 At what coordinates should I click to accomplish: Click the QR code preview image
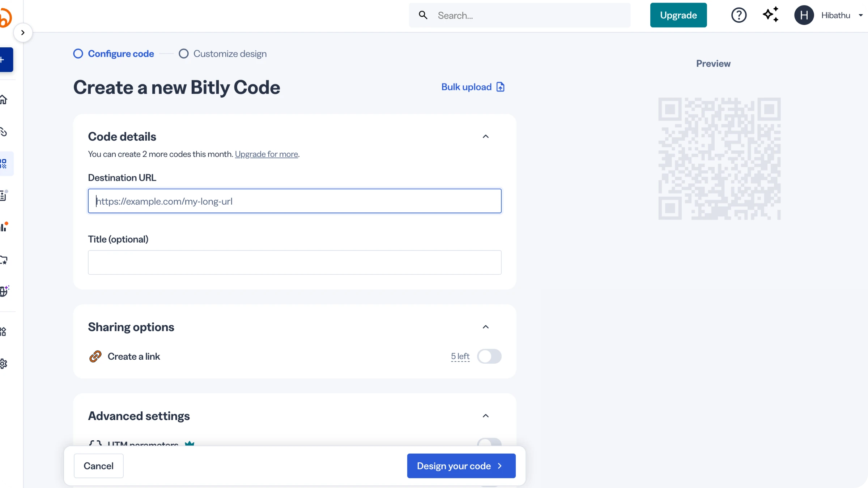point(719,159)
